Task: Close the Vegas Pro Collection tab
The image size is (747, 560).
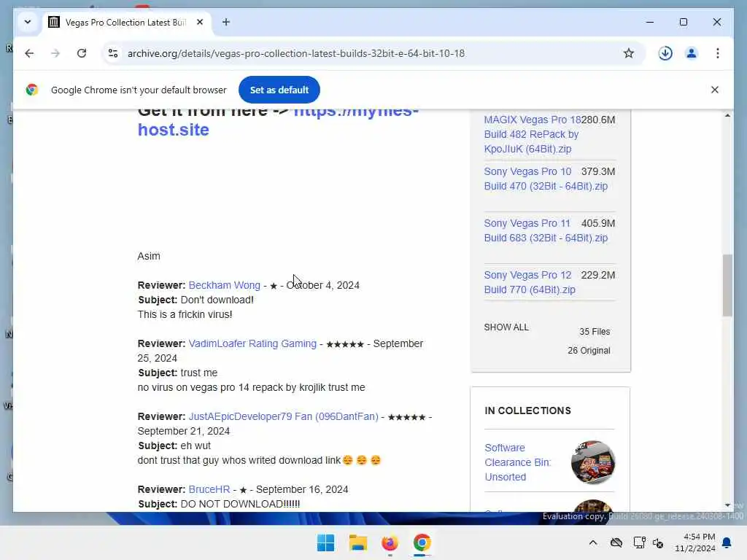Action: point(200,22)
